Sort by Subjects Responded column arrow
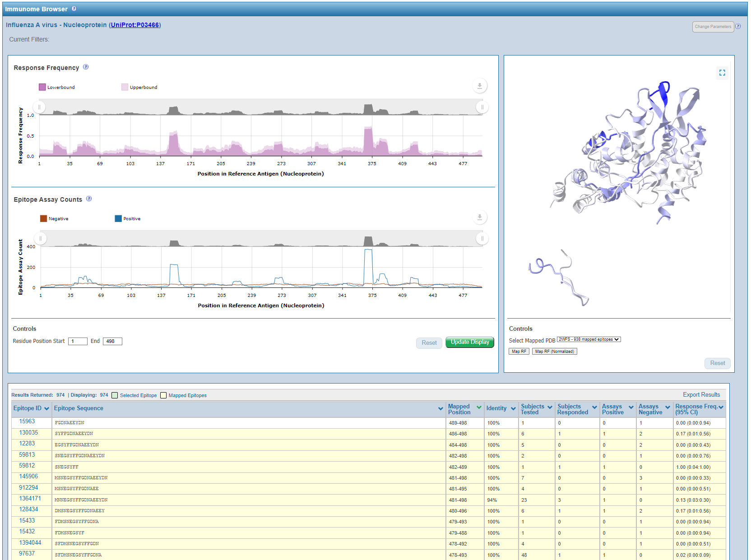This screenshot has height=560, width=751. click(594, 407)
